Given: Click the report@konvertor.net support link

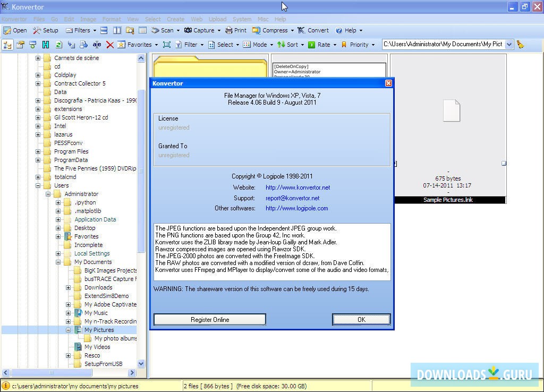Looking at the screenshot, I should point(293,198).
